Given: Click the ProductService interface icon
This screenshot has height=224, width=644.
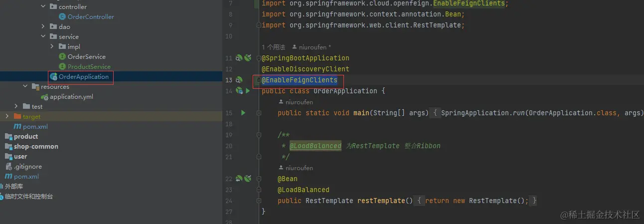Looking at the screenshot, I should click(62, 66).
